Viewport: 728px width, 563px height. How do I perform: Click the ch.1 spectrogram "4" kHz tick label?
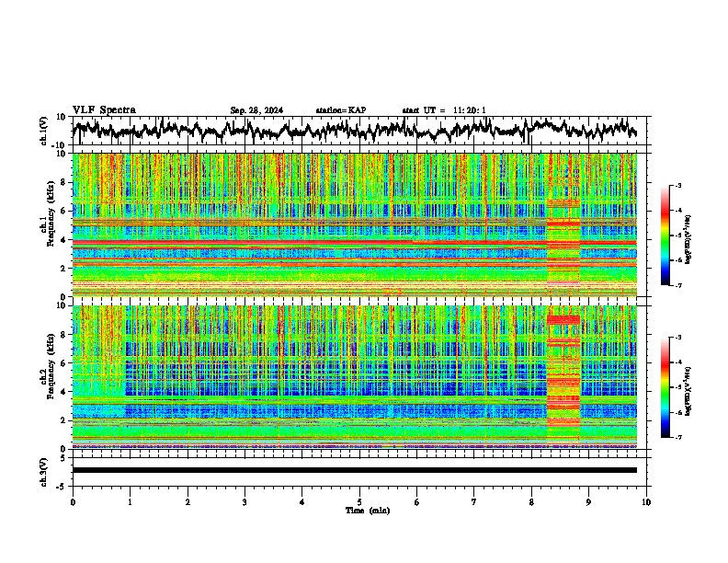point(63,240)
